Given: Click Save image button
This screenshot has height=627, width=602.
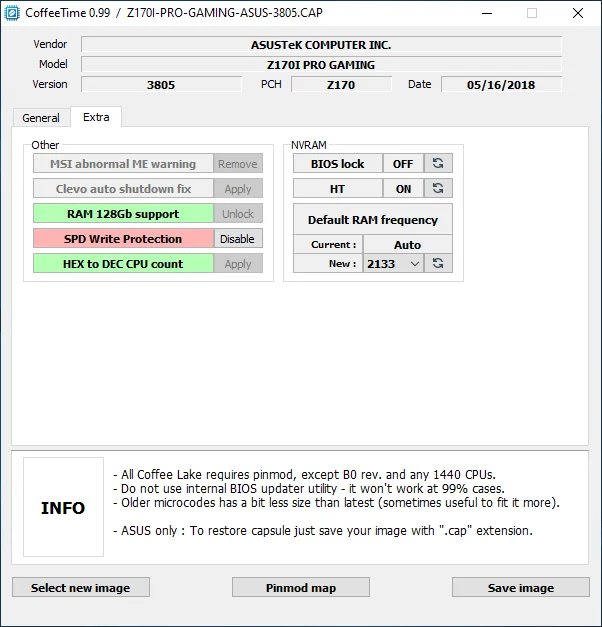Looking at the screenshot, I should pyautogui.click(x=521, y=587).
